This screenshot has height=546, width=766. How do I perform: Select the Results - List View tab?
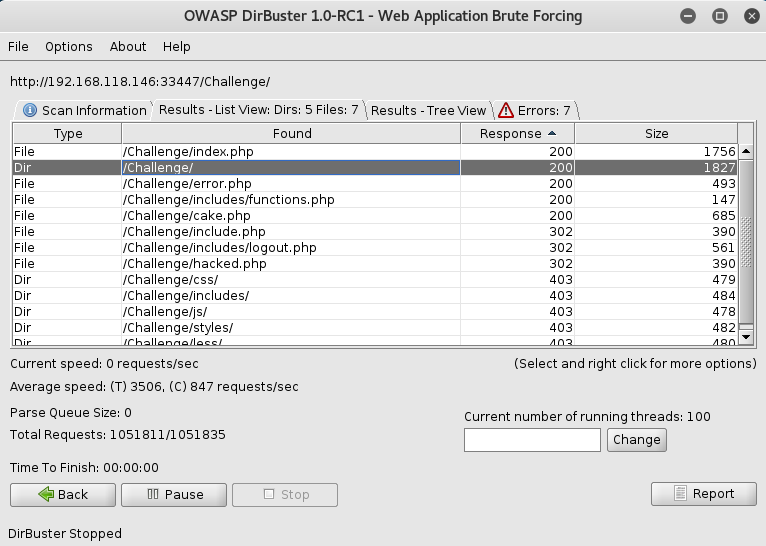(259, 109)
